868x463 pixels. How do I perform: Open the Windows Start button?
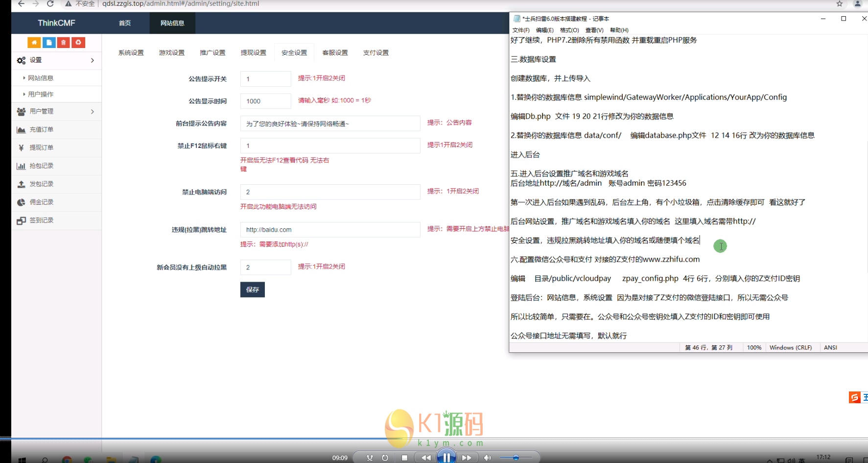(x=22, y=460)
